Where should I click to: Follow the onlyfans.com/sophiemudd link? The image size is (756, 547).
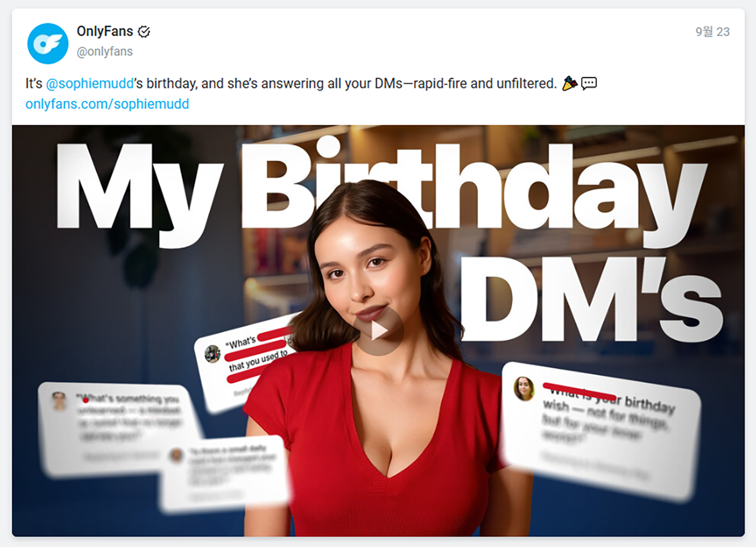tap(107, 104)
